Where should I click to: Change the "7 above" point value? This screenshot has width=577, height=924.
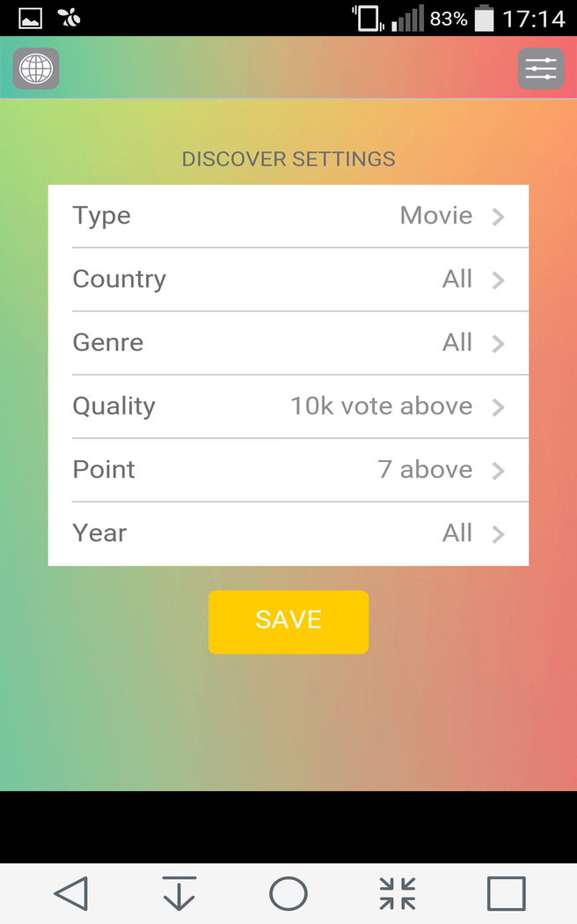(425, 470)
